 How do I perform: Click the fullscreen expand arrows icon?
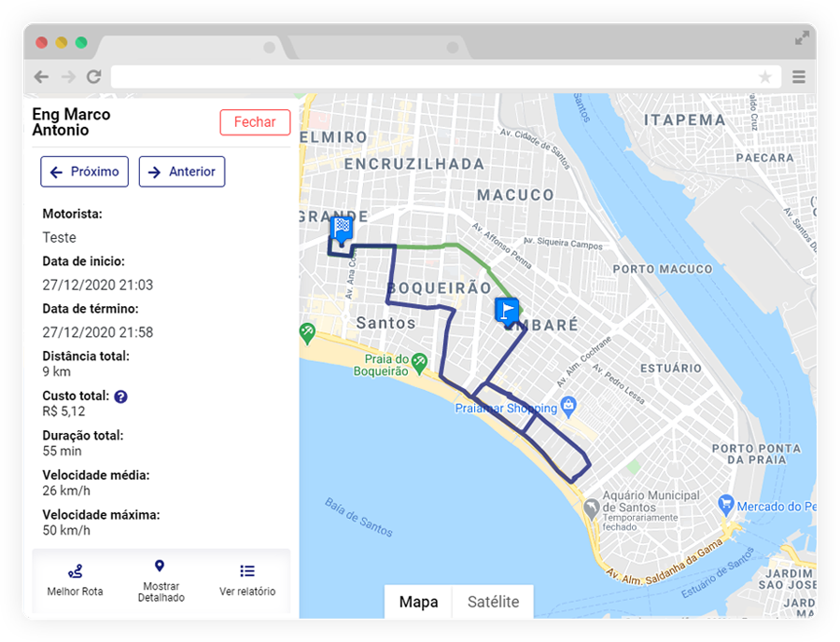[802, 38]
